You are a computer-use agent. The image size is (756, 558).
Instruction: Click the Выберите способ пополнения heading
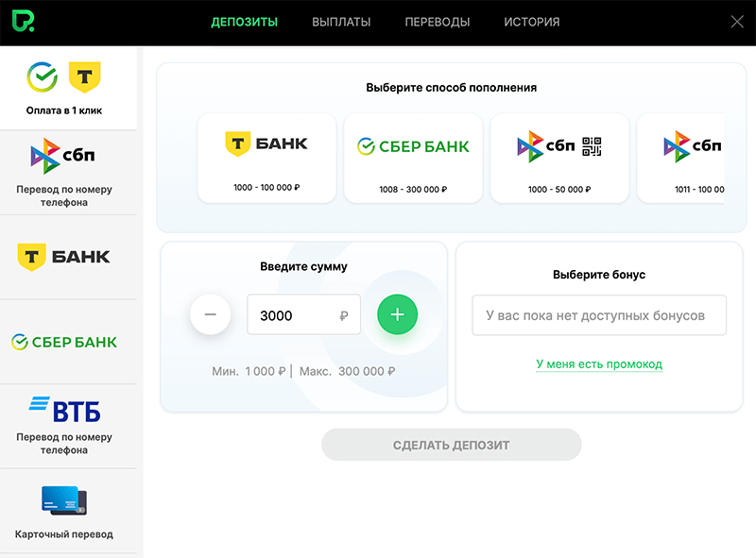click(x=452, y=88)
